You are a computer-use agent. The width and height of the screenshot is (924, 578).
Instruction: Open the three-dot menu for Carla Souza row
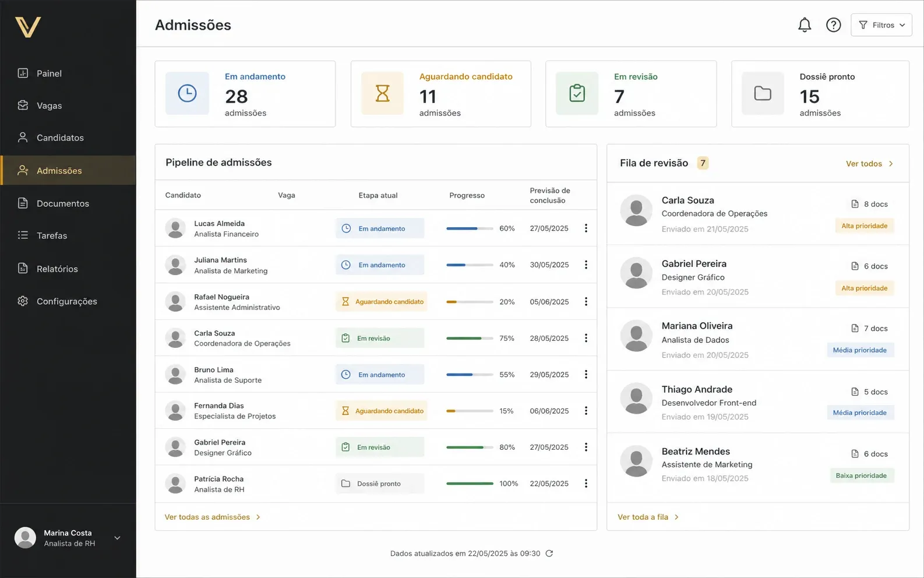coord(586,338)
